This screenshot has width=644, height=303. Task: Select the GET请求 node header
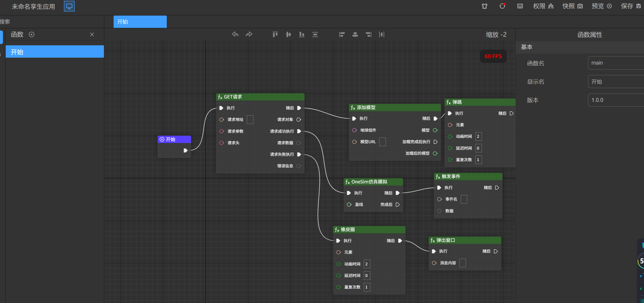click(x=260, y=97)
